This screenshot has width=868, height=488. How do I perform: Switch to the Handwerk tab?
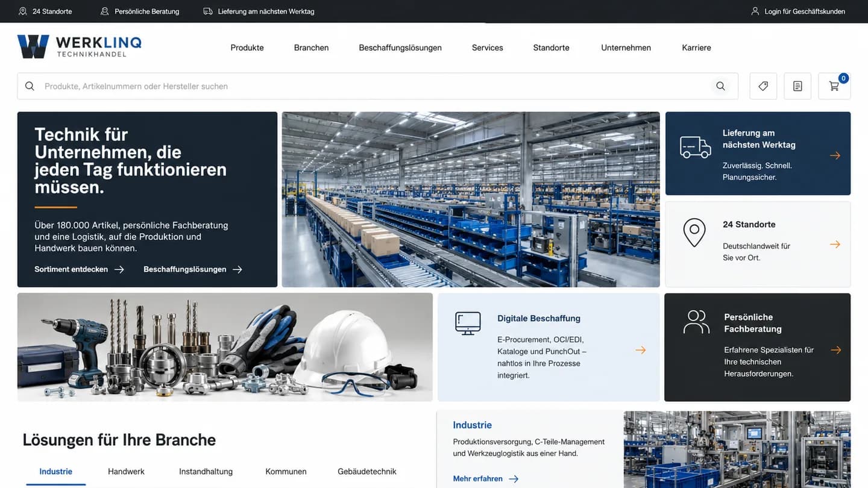[126, 472]
